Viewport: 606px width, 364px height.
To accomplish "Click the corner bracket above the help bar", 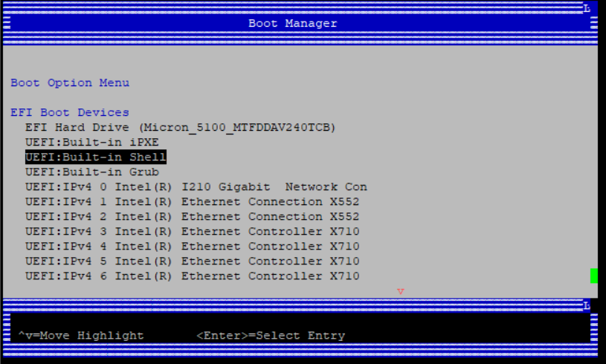I will (587, 305).
